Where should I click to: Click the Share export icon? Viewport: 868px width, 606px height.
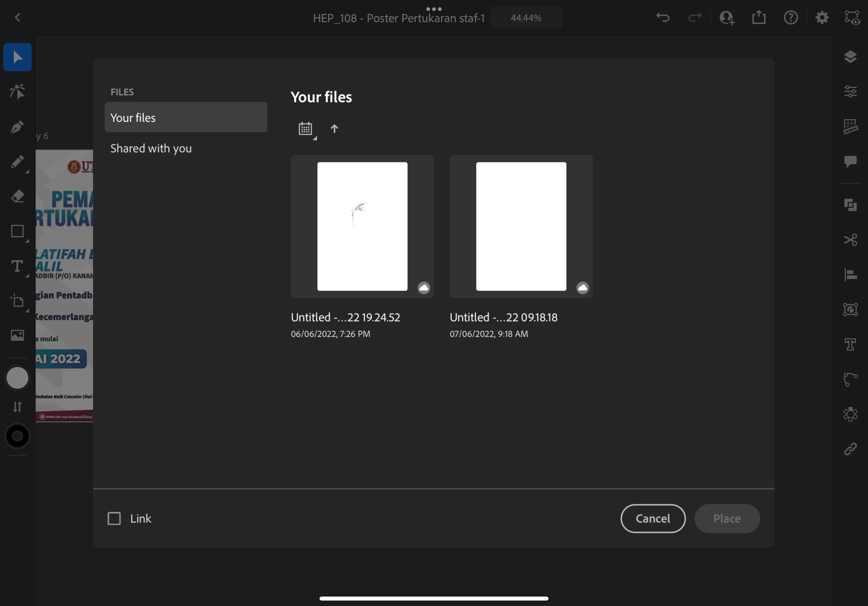pyautogui.click(x=758, y=18)
